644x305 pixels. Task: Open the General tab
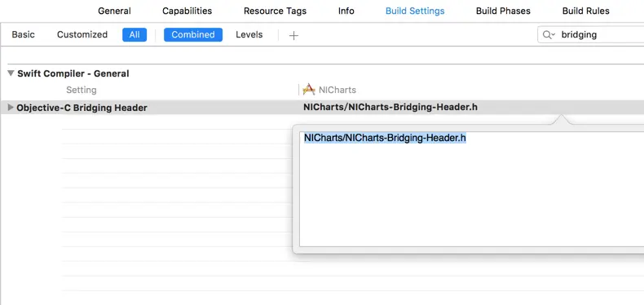[x=114, y=11]
